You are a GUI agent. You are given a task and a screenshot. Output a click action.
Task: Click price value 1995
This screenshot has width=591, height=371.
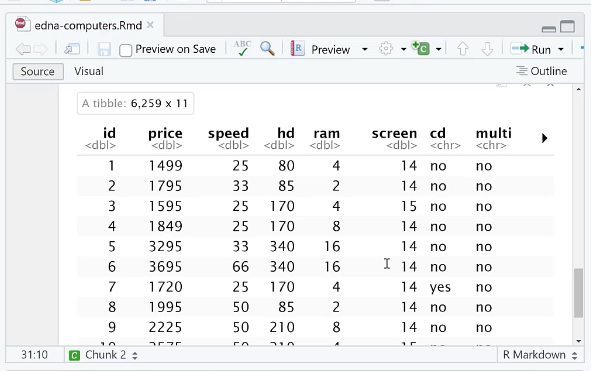point(165,307)
